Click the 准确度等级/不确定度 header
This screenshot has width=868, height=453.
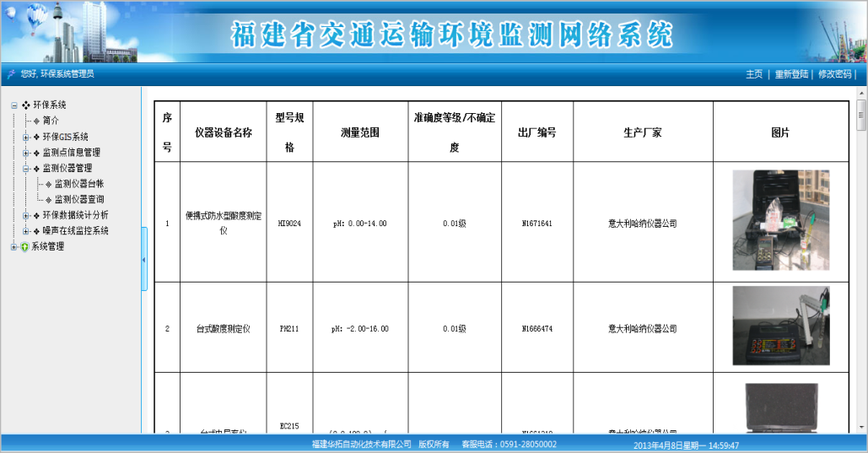tap(455, 132)
